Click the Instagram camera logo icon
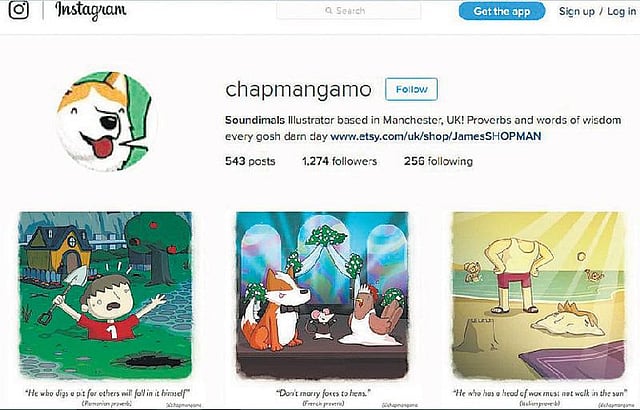Screen dimensions: 640x410 pos(19,10)
